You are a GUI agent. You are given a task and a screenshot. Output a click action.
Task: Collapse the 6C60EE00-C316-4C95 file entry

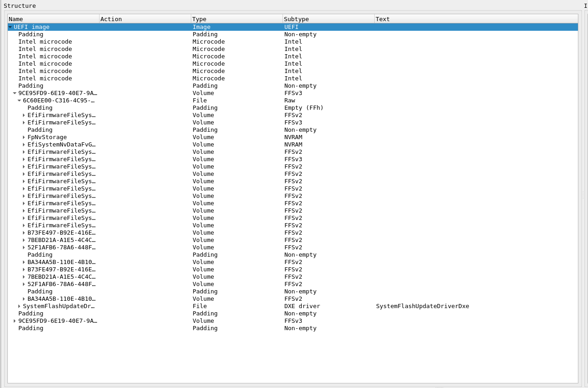click(19, 100)
